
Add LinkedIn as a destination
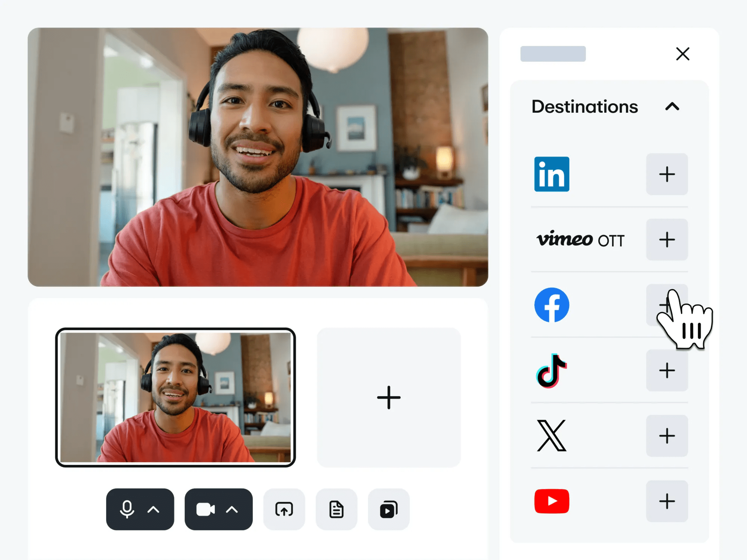coord(667,174)
